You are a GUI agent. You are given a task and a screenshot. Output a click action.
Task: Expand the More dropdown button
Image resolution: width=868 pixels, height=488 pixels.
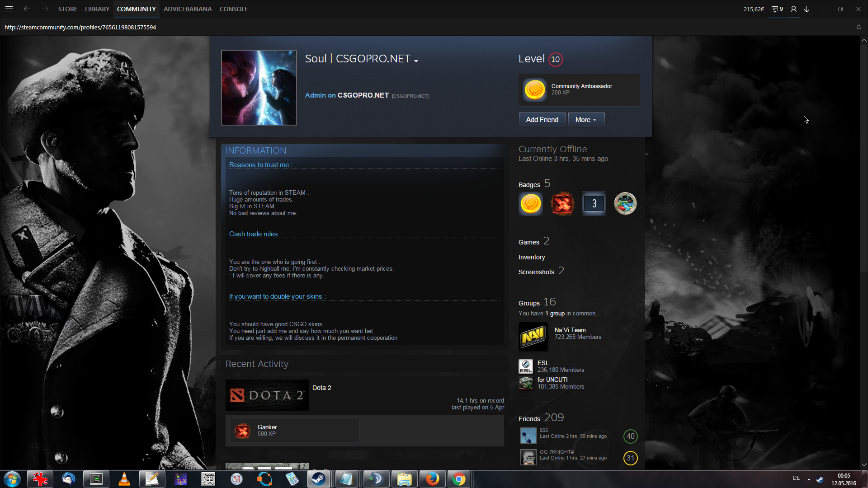[x=586, y=120]
